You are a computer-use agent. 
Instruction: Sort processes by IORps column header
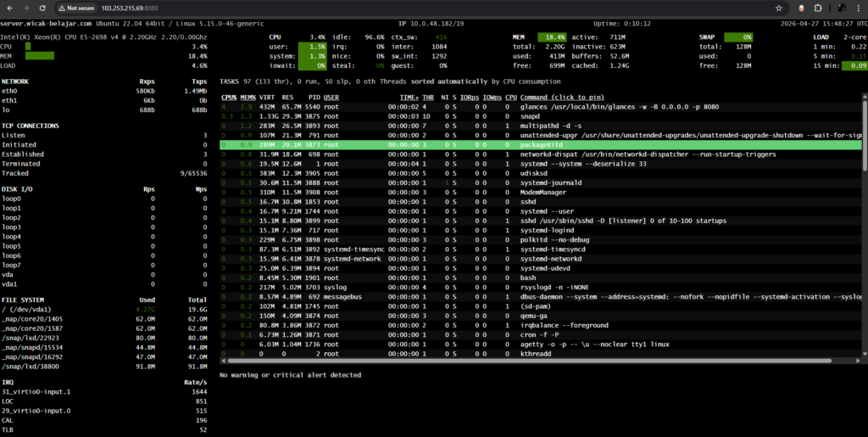470,98
